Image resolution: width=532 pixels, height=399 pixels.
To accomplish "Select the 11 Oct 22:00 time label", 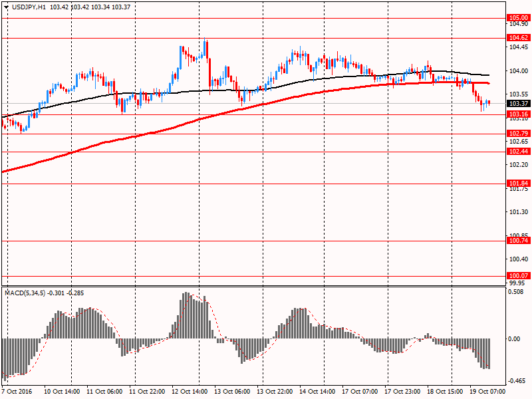I will pyautogui.click(x=147, y=391).
